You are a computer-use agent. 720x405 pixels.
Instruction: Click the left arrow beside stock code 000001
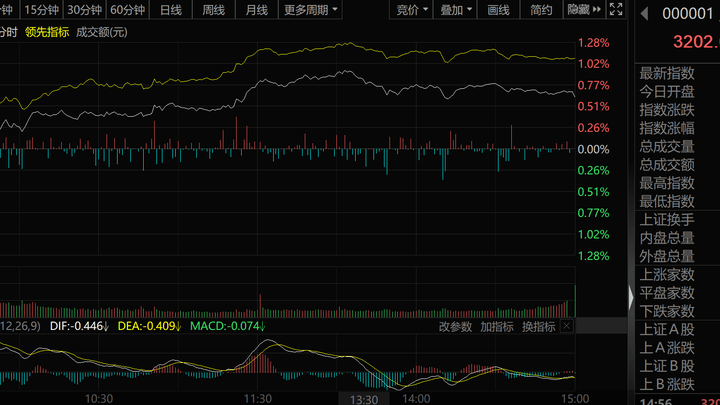(x=643, y=14)
